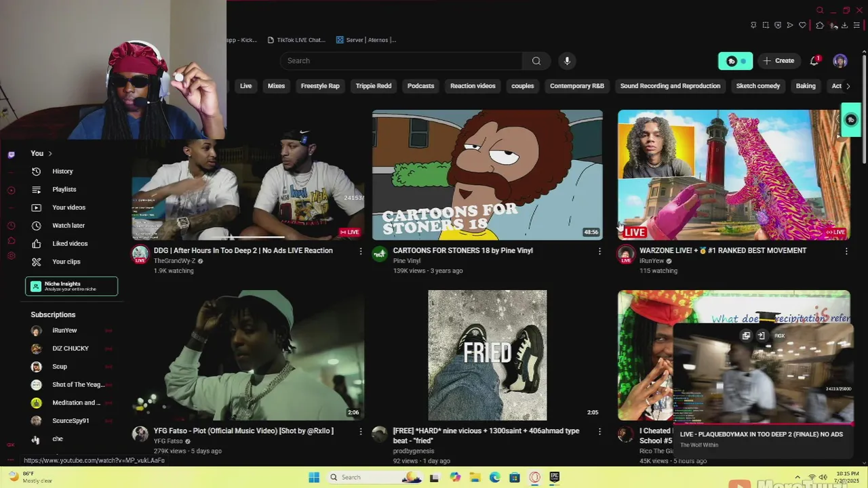Click the Watch later clock icon

pos(37,226)
